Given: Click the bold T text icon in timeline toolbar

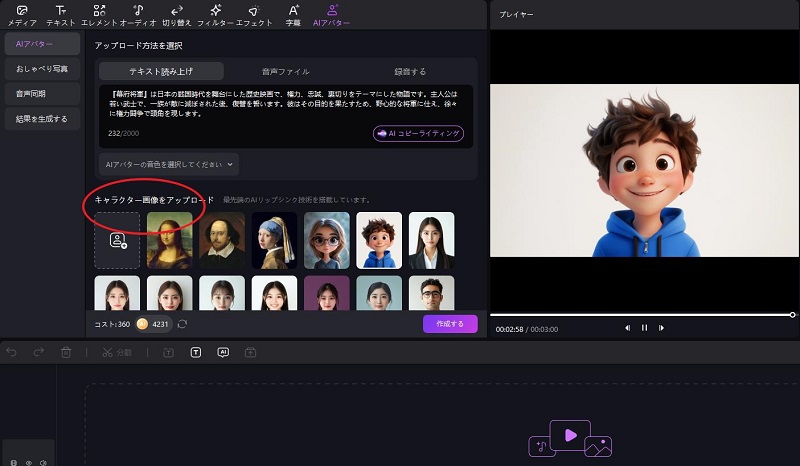Looking at the screenshot, I should (196, 352).
